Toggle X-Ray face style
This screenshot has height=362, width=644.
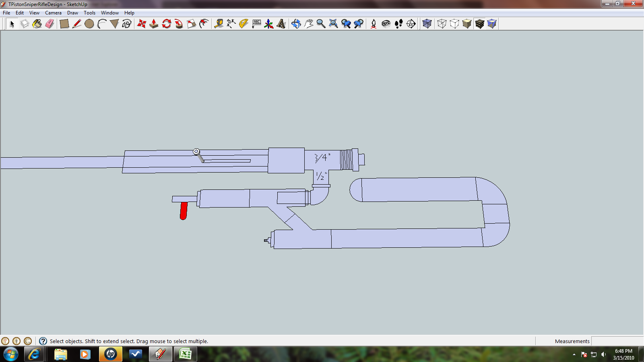(x=427, y=24)
